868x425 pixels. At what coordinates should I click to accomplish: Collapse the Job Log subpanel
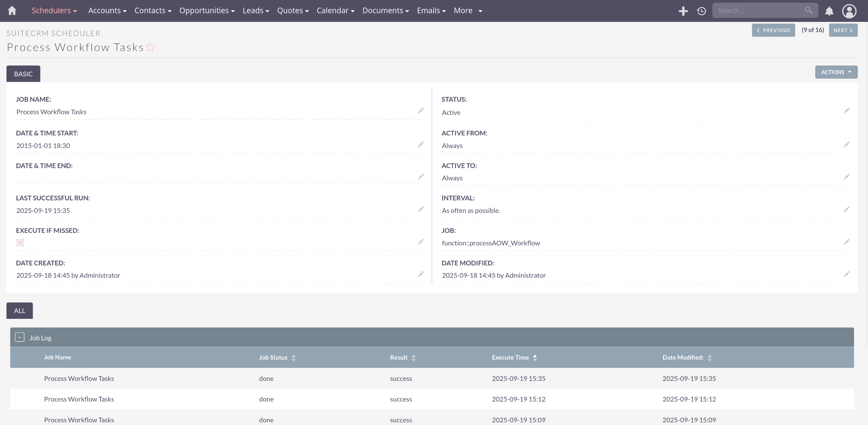point(20,337)
